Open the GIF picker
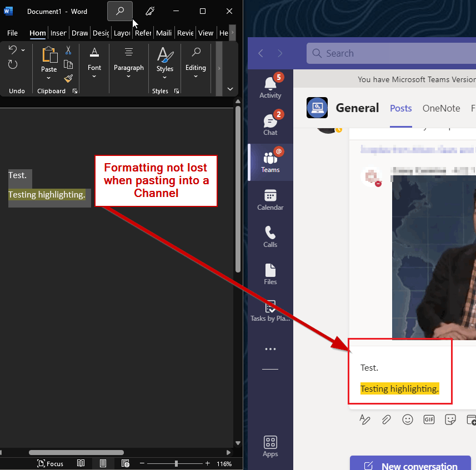 429,420
